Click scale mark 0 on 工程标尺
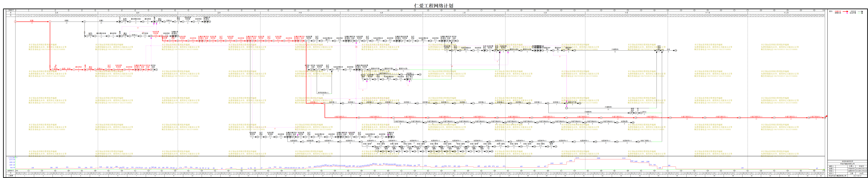This screenshot has width=868, height=178. pyautogui.click(x=16, y=10)
